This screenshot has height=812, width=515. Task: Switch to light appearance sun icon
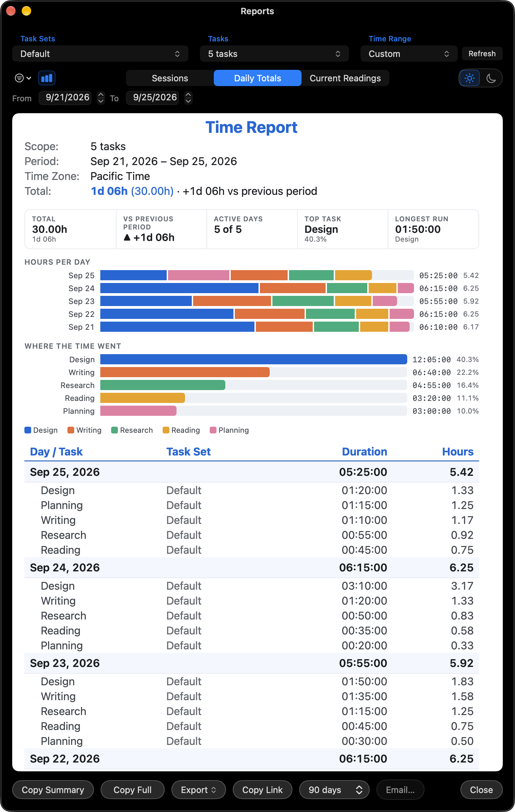click(470, 78)
